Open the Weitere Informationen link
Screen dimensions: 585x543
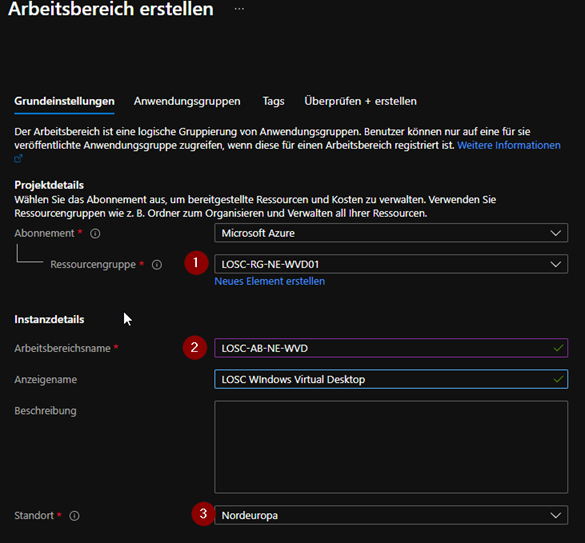[x=509, y=145]
